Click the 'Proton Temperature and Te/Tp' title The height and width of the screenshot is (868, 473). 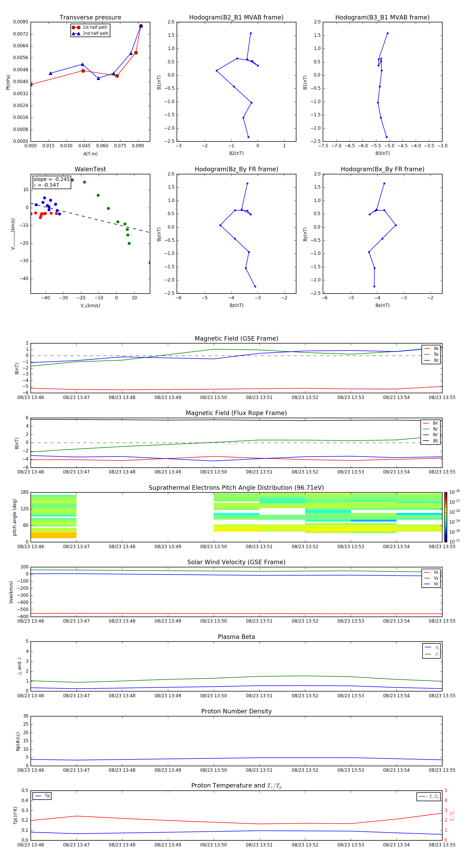tap(236, 786)
